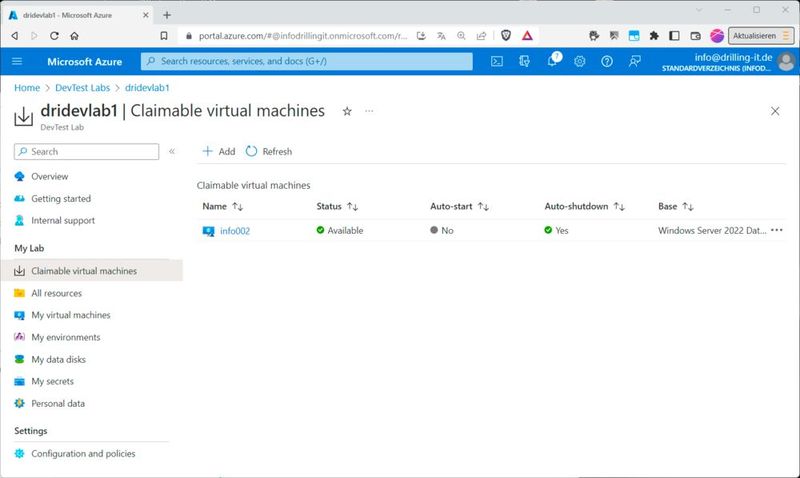Go back in the browser

(15, 36)
